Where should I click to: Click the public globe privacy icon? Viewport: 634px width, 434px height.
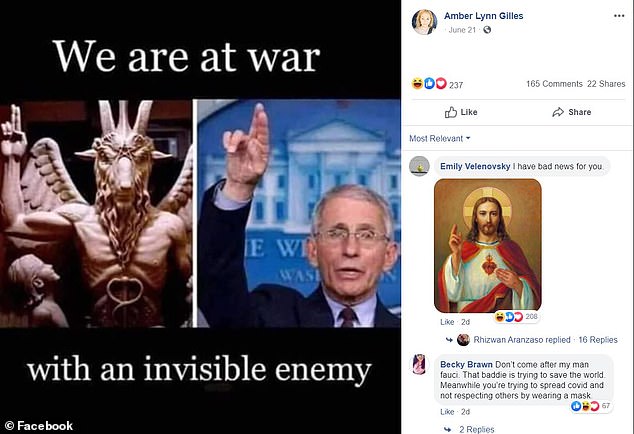point(487,30)
